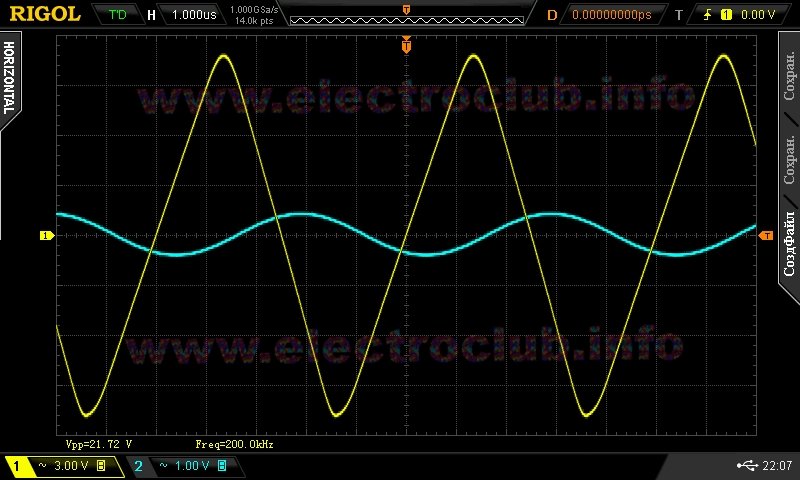
Task: Click channel 1 AC coupling symbol
Action: (x=42, y=465)
